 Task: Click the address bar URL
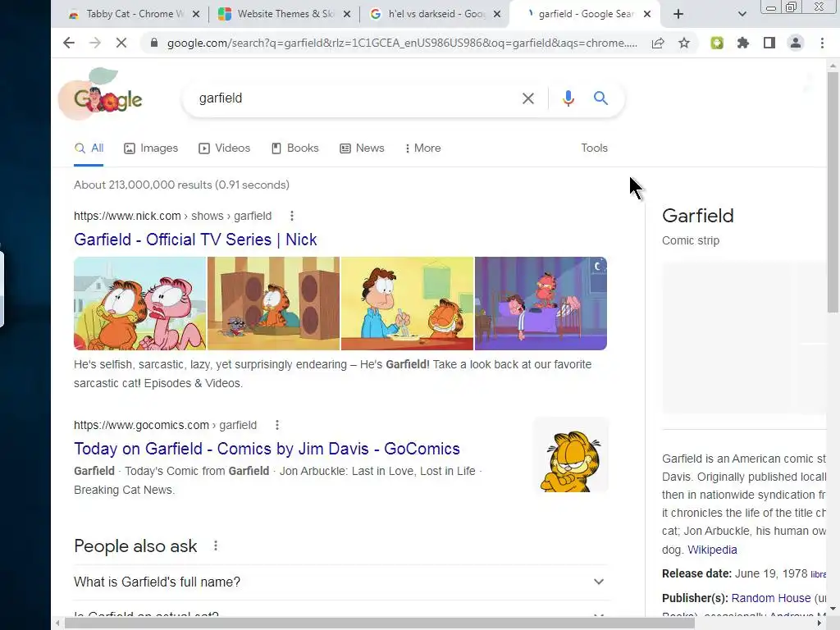click(x=402, y=43)
